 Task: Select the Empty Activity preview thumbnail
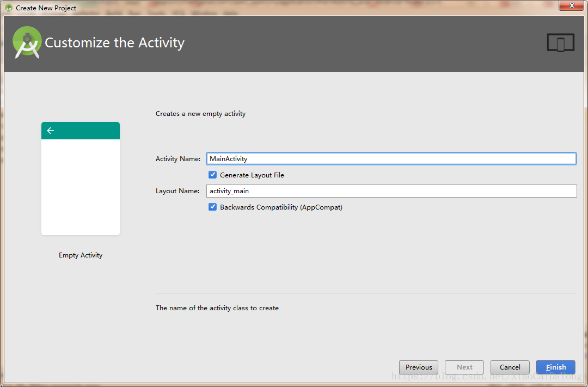coord(81,179)
